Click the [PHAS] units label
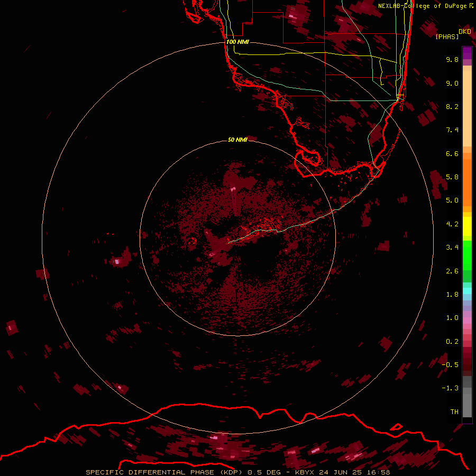This screenshot has width=476, height=476. [447, 37]
